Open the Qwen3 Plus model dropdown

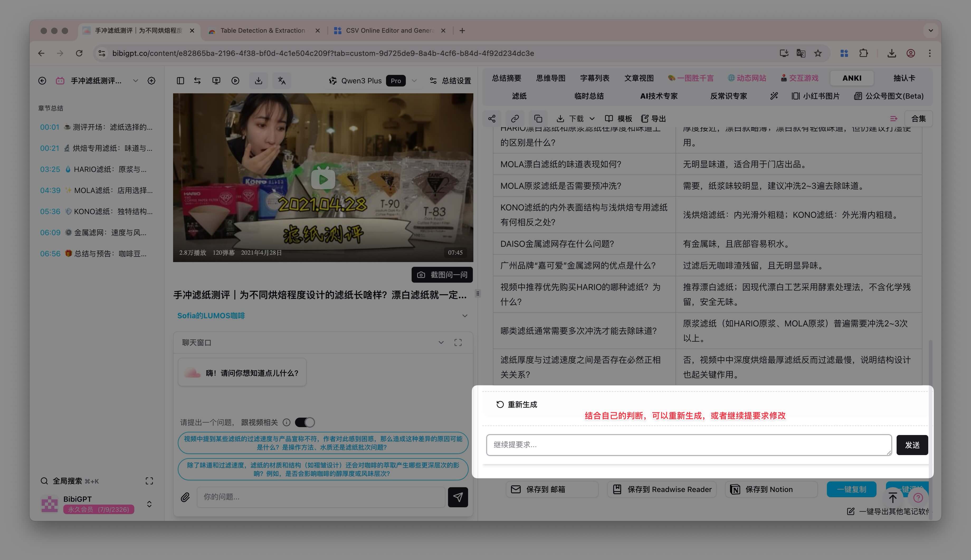(x=414, y=80)
